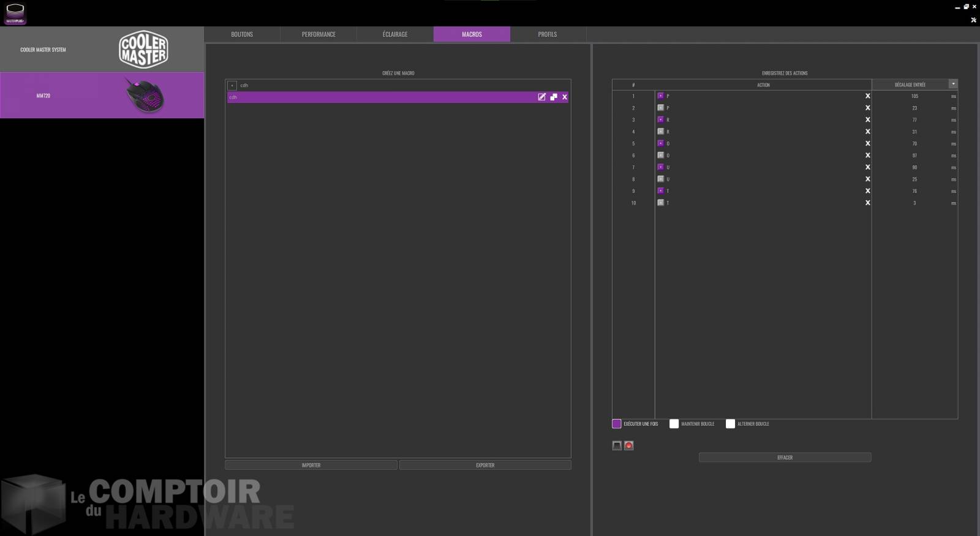Open Décalage entrée dropdown arrow
The width and height of the screenshot is (980, 536).
pos(953,84)
